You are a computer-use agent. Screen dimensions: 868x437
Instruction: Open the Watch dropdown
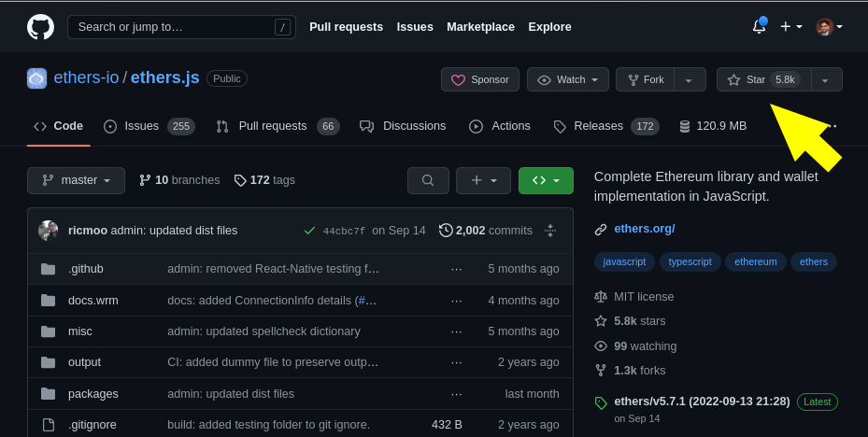click(568, 79)
